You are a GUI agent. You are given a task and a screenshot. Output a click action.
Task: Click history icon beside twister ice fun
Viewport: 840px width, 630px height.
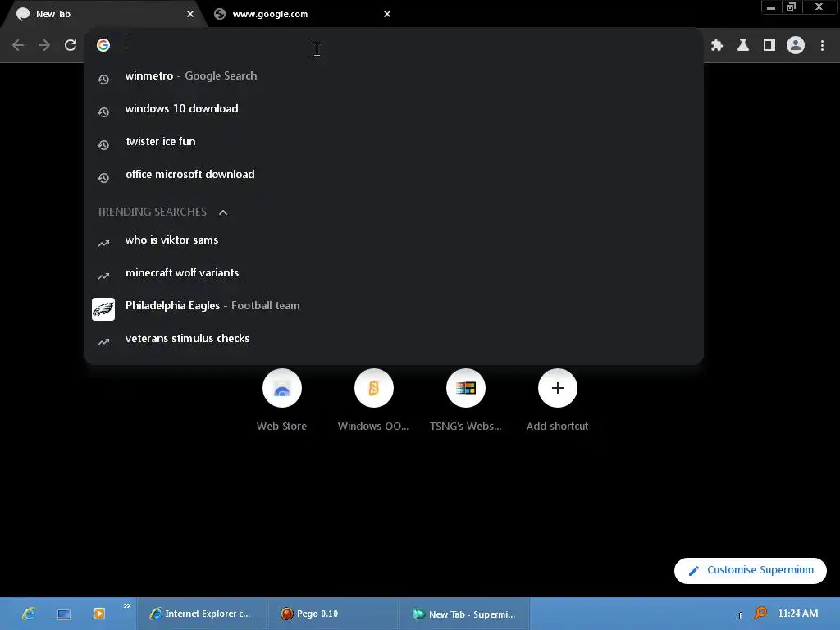[103, 144]
